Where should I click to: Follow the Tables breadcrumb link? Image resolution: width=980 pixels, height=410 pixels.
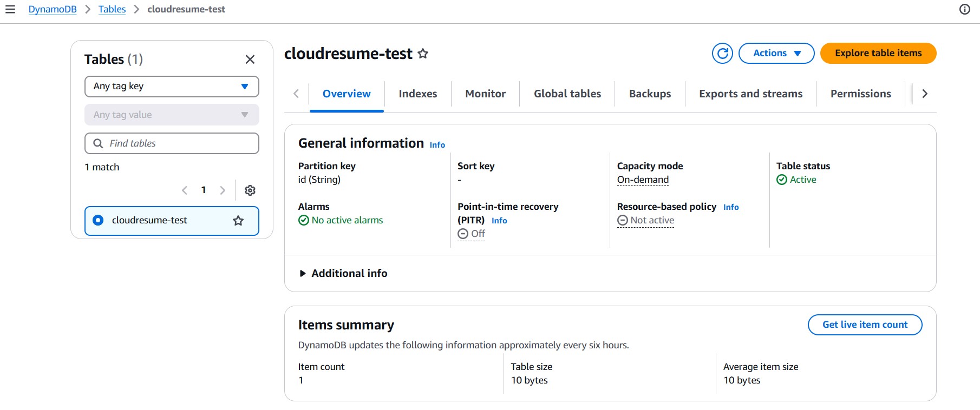click(112, 9)
